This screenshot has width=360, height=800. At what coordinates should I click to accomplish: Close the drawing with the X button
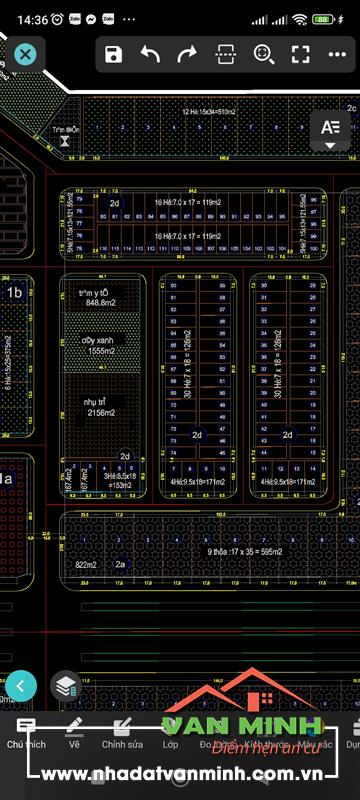coord(25,55)
